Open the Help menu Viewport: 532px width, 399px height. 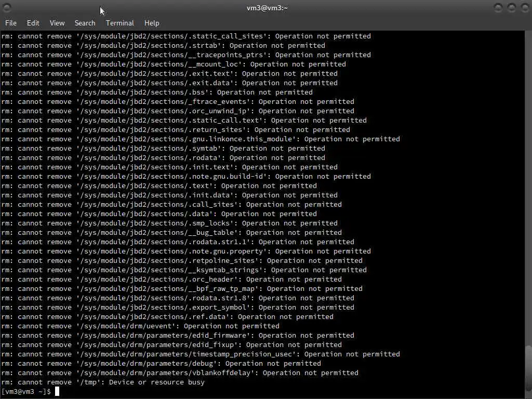click(x=152, y=23)
